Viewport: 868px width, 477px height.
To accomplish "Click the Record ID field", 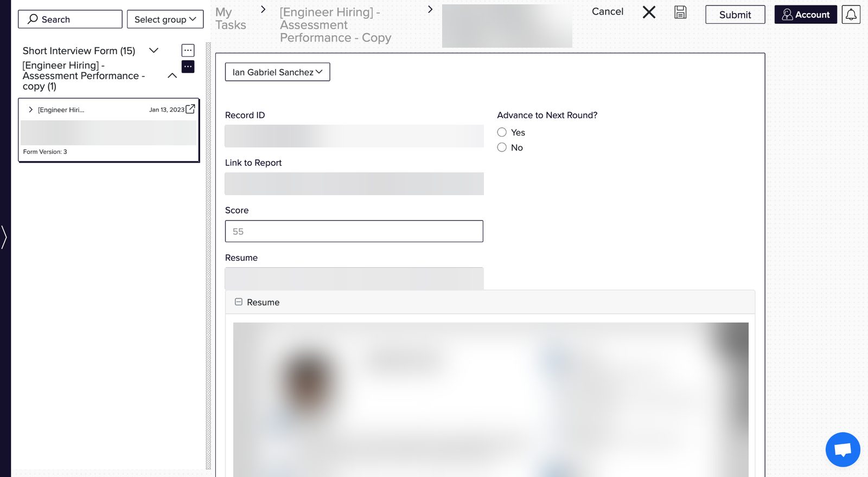I will point(354,136).
